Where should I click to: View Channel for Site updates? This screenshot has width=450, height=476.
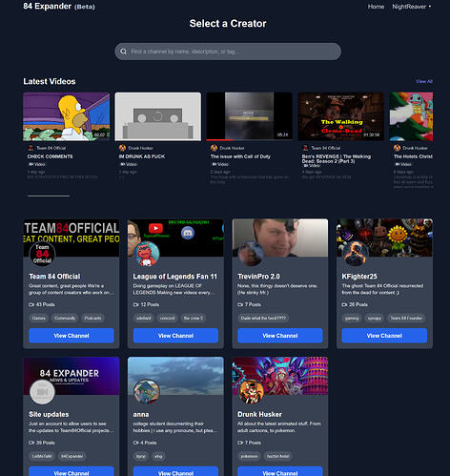(x=72, y=471)
